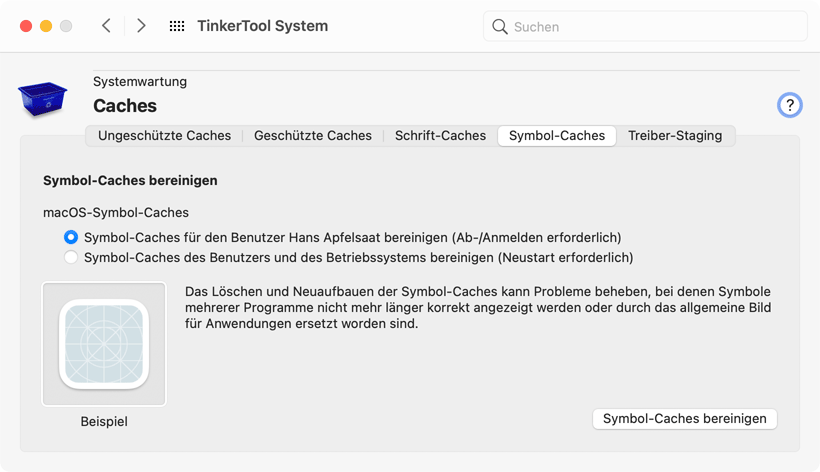Focus the Suchen search field

[645, 26]
